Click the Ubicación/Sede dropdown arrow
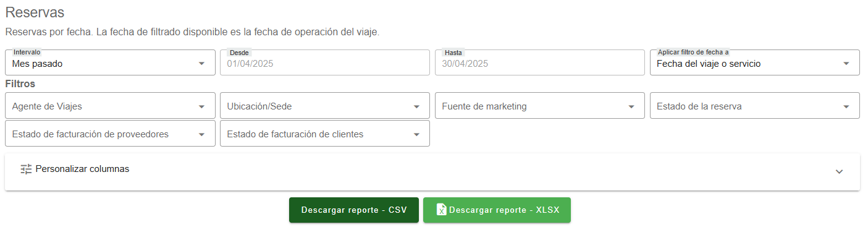 416,106
